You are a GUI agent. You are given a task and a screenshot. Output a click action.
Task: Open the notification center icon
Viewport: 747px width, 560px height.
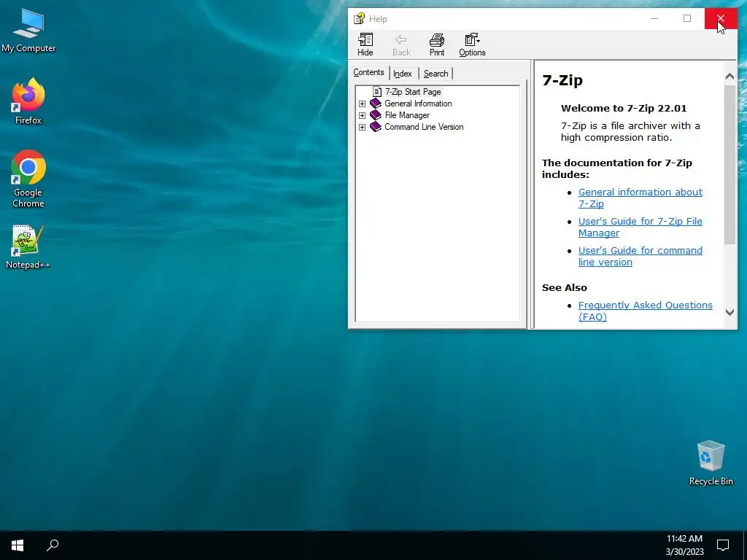click(723, 545)
